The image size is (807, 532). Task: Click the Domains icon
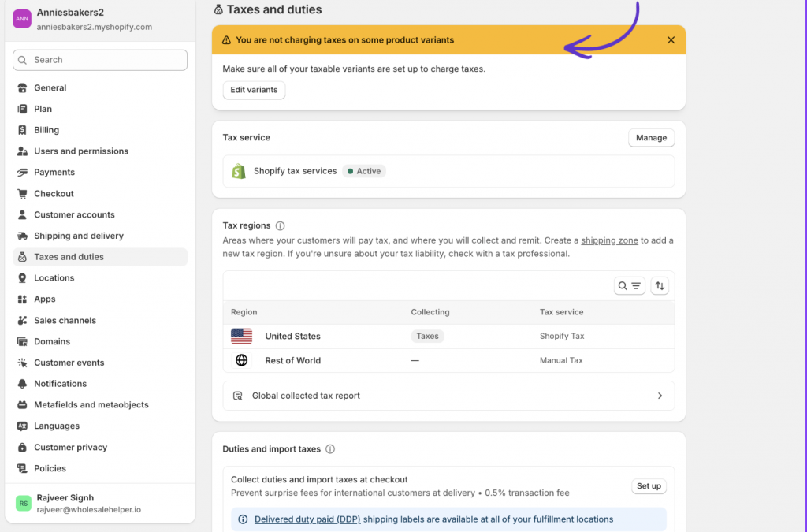tap(22, 341)
